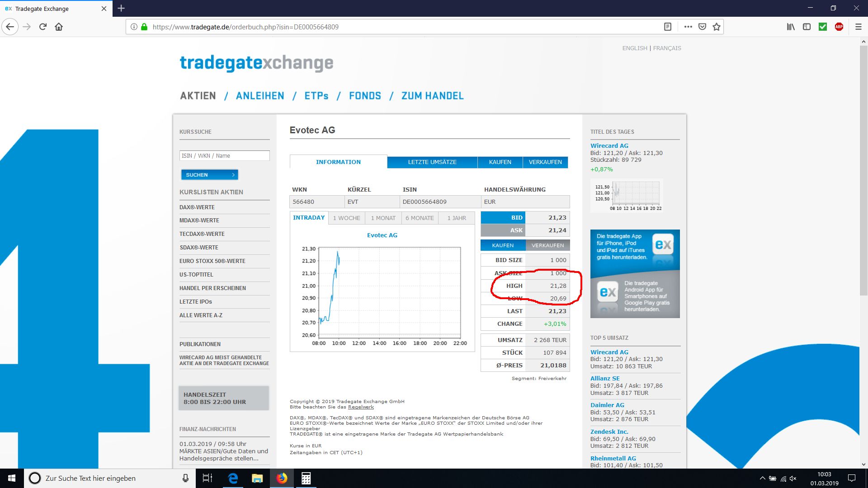Open the Firefox hamburger menu
The height and width of the screenshot is (488, 868).
pyautogui.click(x=859, y=27)
